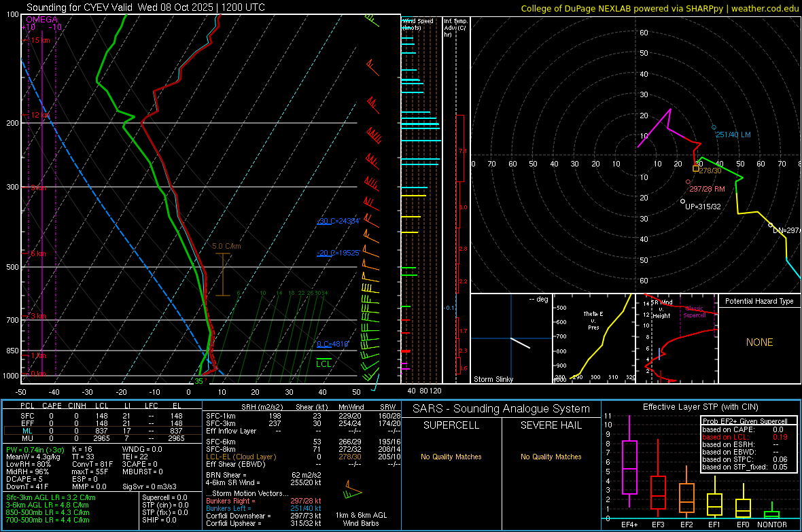Click the 'Inf. Temp. Adv.' panel header

pos(455,28)
